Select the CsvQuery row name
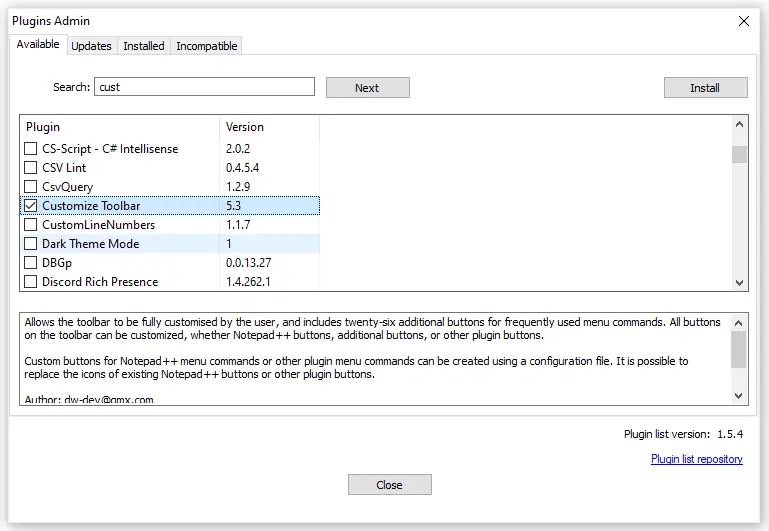 [x=68, y=187]
